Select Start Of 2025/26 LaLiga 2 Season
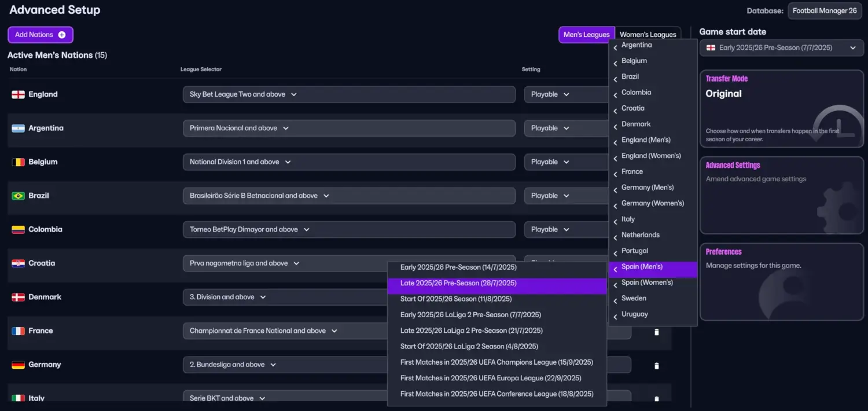 pyautogui.click(x=497, y=347)
